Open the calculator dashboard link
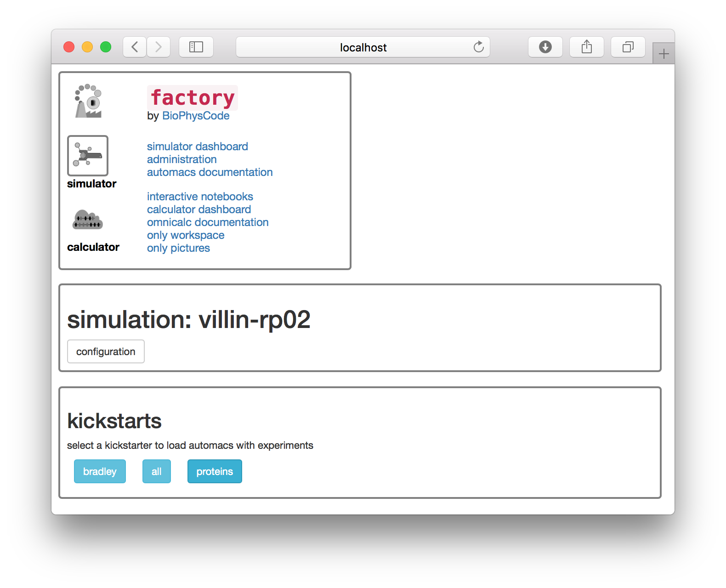Viewport: 726px width, 588px height. [x=199, y=209]
